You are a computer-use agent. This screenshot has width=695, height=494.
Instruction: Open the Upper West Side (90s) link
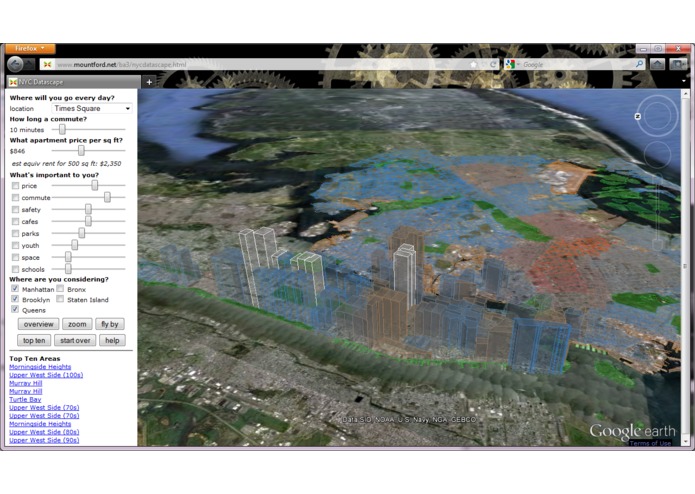tap(44, 440)
